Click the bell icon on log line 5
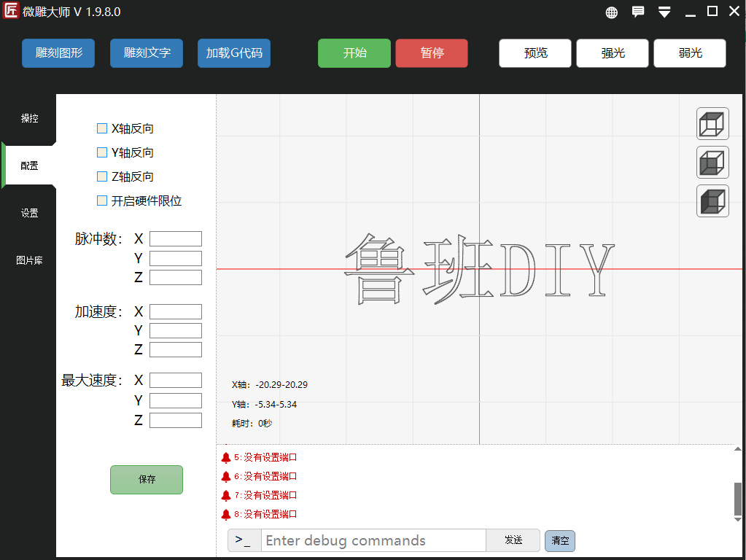The image size is (746, 560). point(226,458)
